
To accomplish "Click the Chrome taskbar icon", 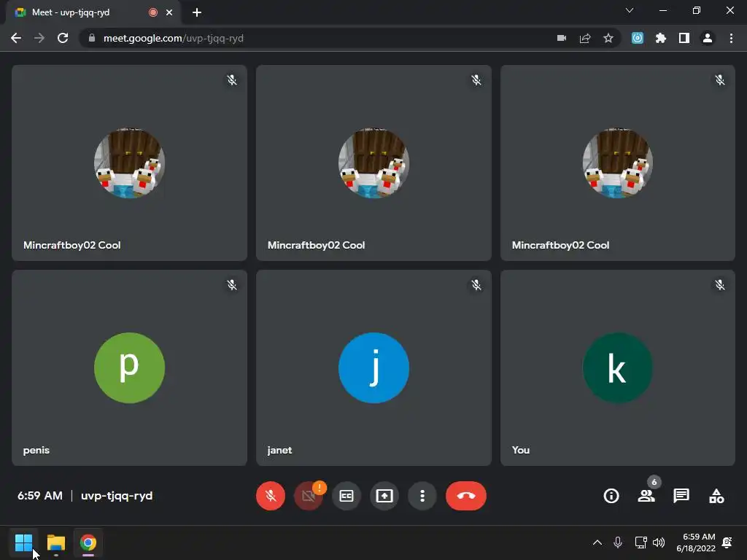I will coord(88,542).
